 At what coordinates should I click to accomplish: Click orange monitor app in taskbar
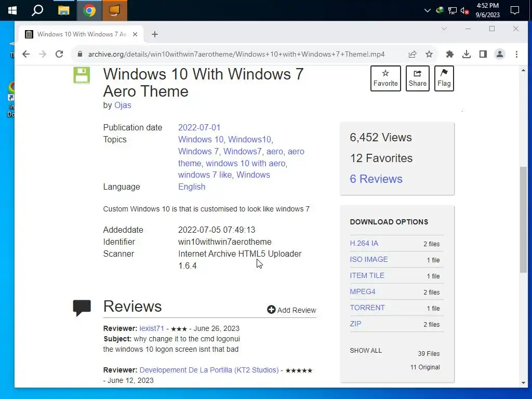(115, 10)
